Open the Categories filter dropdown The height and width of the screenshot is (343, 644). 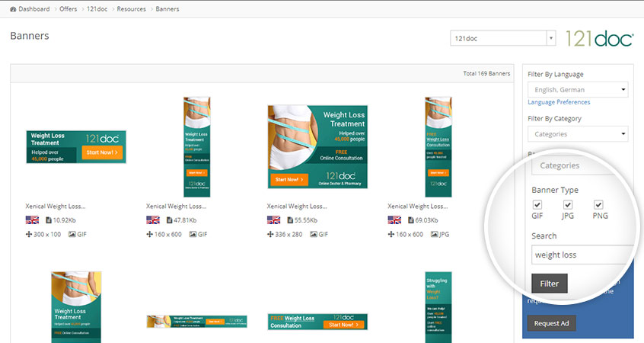point(578,133)
